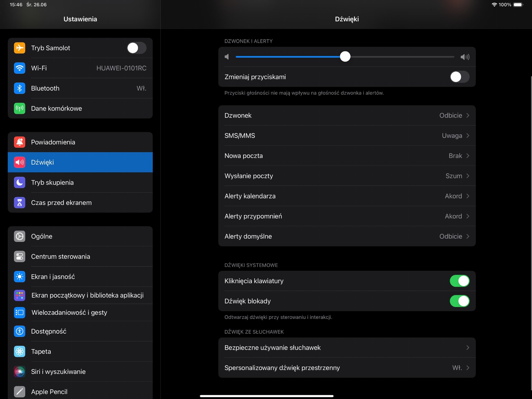The width and height of the screenshot is (532, 399).
Task: Open Czas przed ekranem settings
Action: tap(80, 203)
